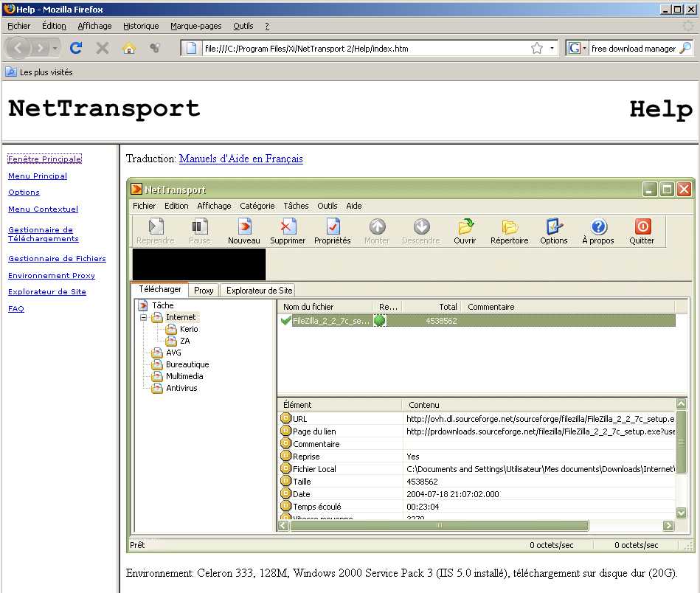This screenshot has width=700, height=593.
Task: Open Fenêtre Principale help link
Action: 45,159
